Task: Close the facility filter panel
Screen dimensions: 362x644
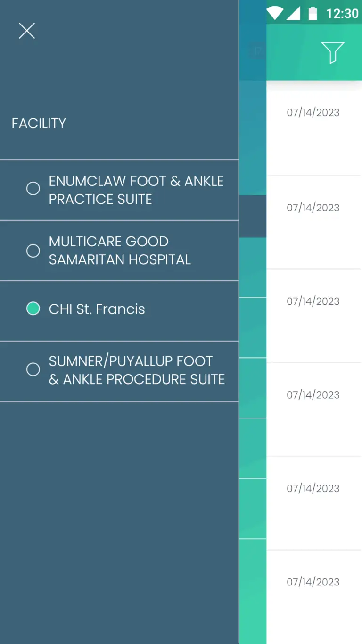Action: point(27,31)
